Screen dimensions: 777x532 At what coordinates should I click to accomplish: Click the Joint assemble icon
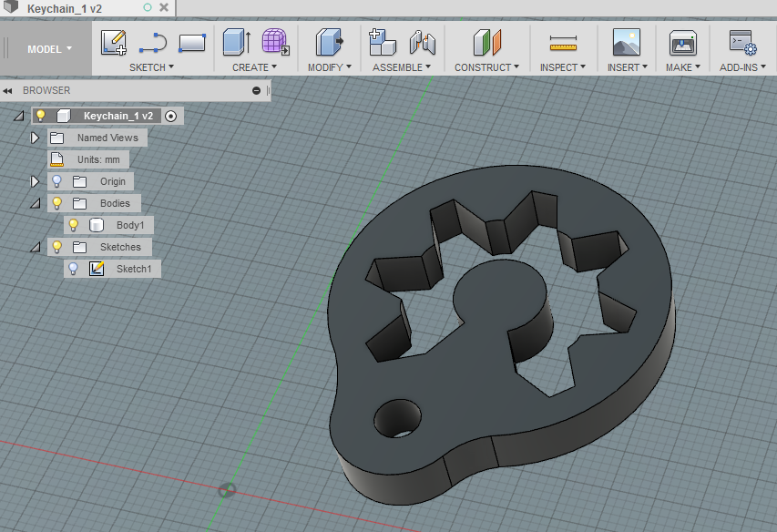point(422,43)
